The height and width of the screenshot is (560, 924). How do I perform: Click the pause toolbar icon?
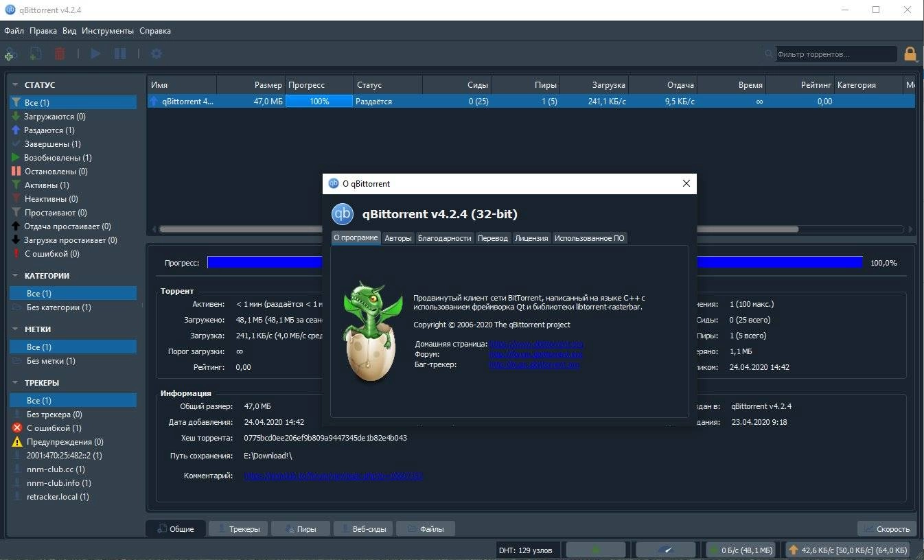120,54
